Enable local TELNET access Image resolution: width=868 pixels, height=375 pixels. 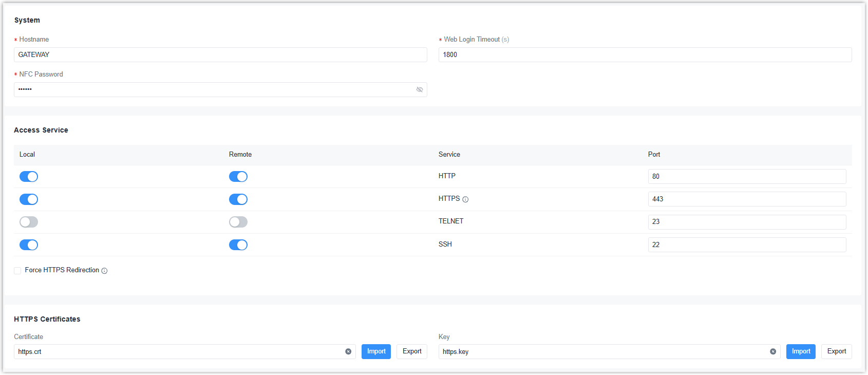click(29, 222)
